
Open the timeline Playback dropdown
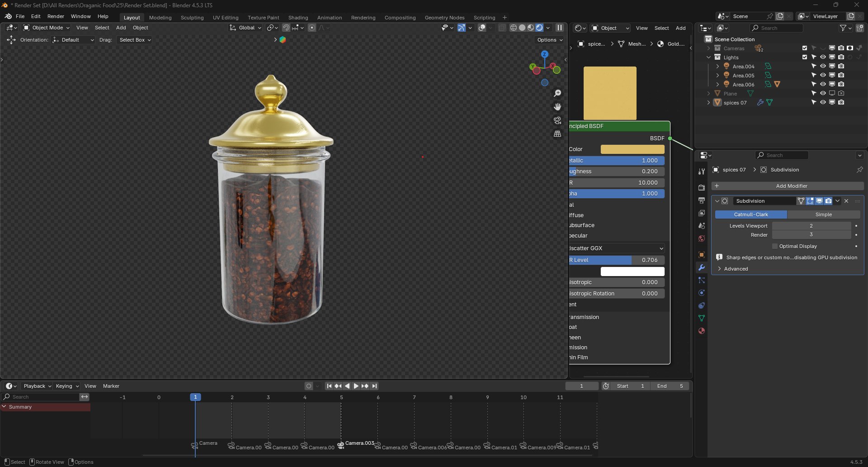pyautogui.click(x=37, y=386)
